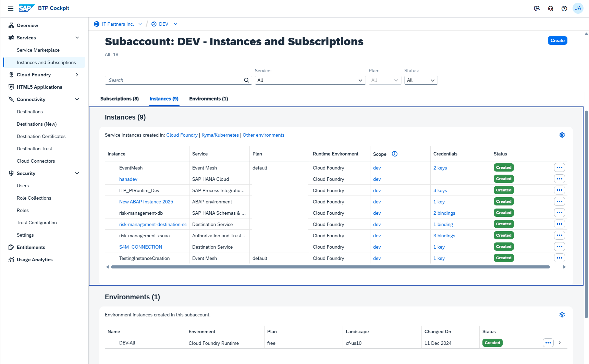Image resolution: width=589 pixels, height=364 pixels.
Task: Click the help question mark icon
Action: tap(564, 9)
